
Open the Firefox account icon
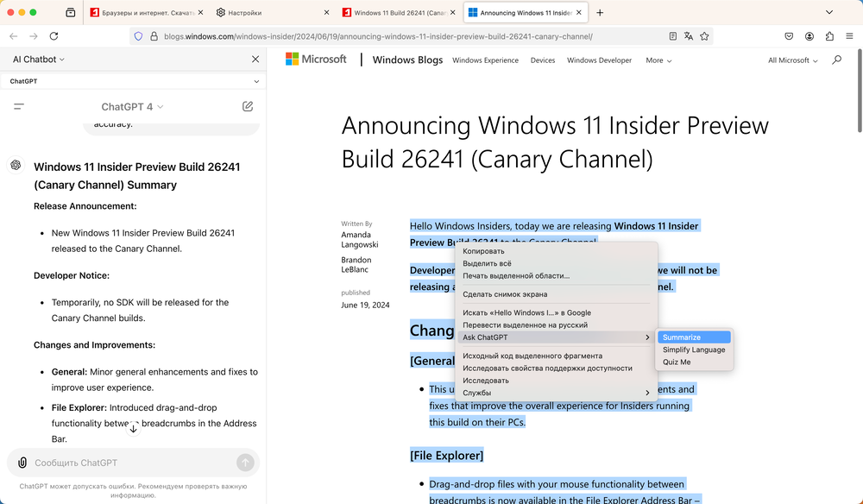[x=809, y=36]
